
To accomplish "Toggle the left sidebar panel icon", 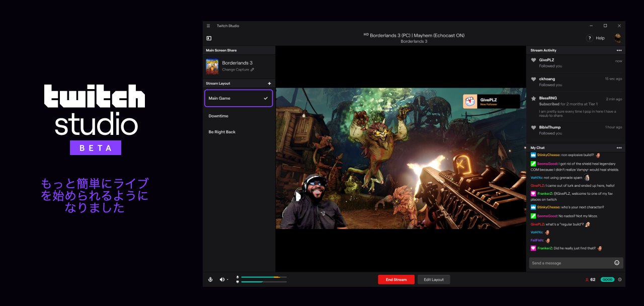I will (x=209, y=38).
